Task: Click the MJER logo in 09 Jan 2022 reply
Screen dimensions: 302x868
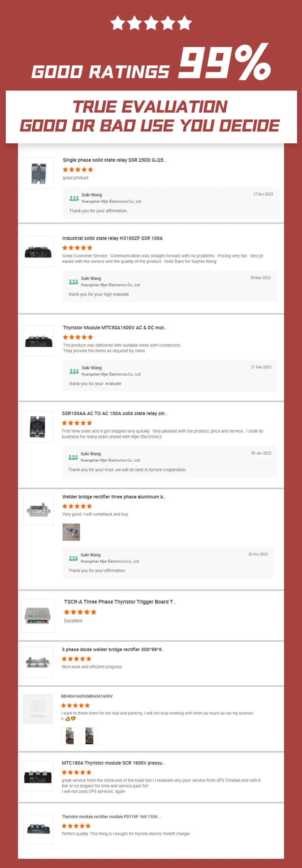Action: point(73,457)
